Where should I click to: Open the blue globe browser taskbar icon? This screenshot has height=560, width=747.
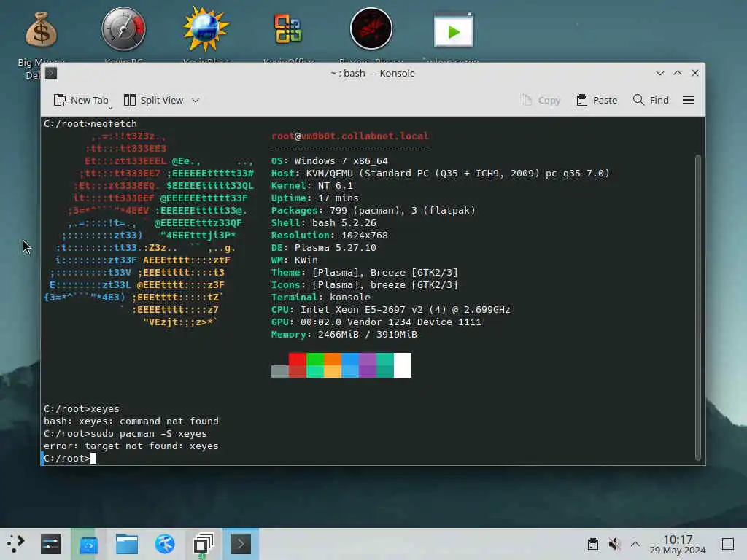click(165, 544)
